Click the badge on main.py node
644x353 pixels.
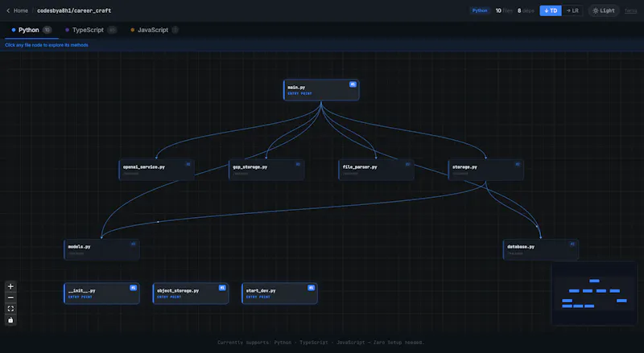click(x=353, y=84)
